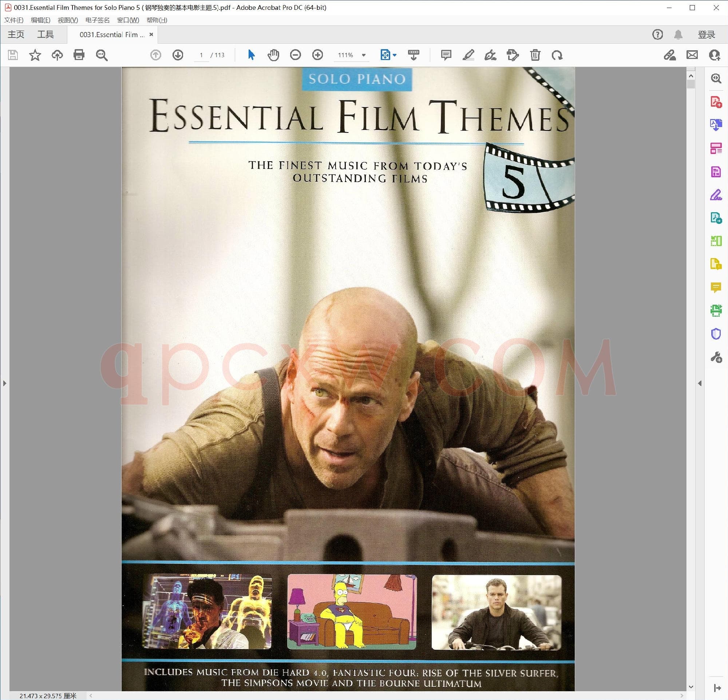Switch to the 工具 tab

45,35
